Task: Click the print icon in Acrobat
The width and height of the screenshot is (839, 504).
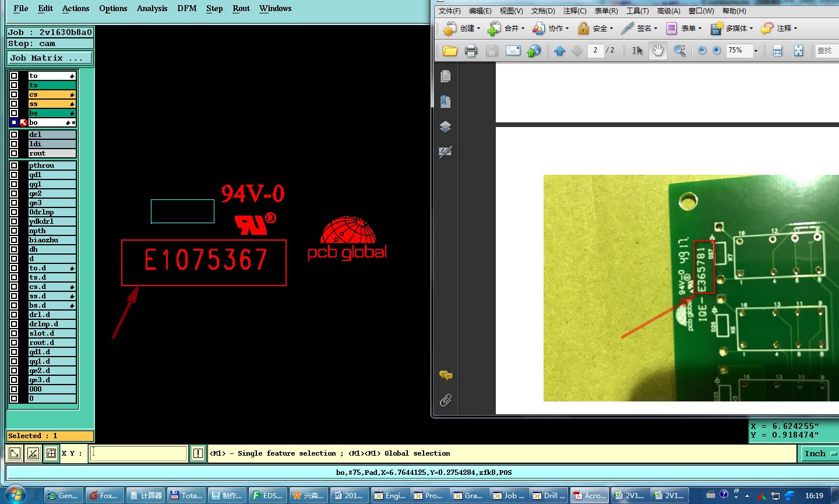Action: (471, 51)
